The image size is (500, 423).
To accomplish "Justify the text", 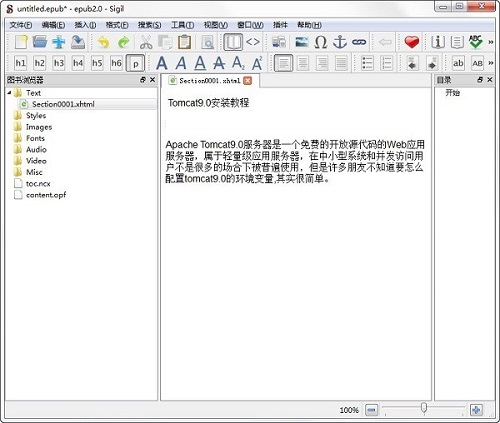I will tap(341, 63).
